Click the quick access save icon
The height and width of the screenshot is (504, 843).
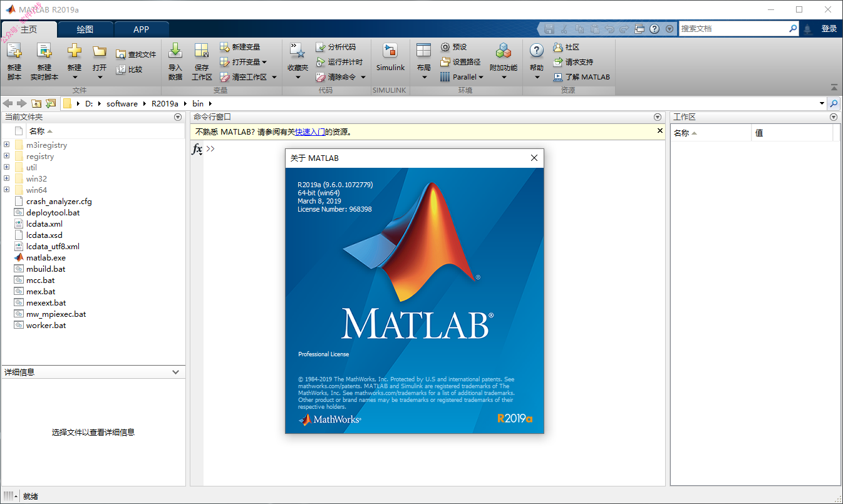[x=549, y=29]
